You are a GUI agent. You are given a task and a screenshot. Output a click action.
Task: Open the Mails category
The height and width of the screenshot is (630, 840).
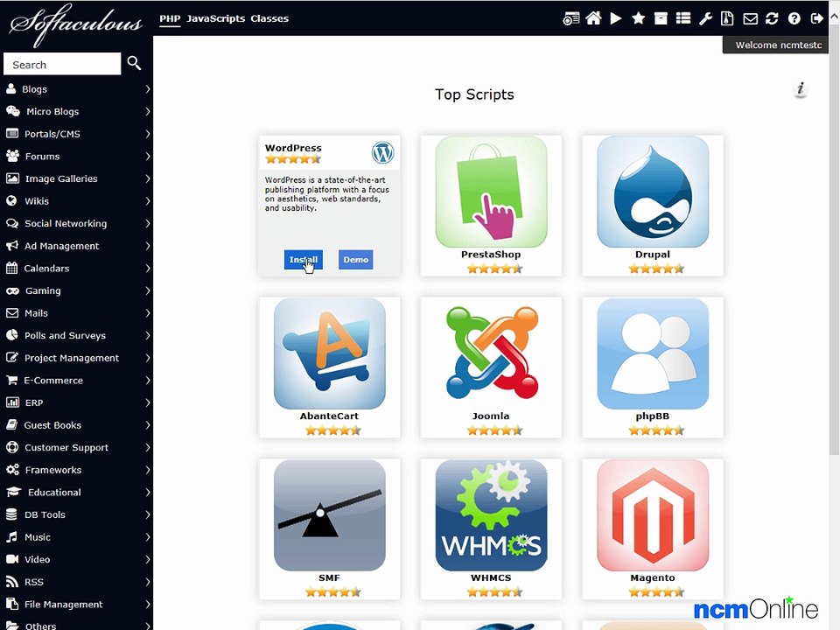[x=76, y=313]
